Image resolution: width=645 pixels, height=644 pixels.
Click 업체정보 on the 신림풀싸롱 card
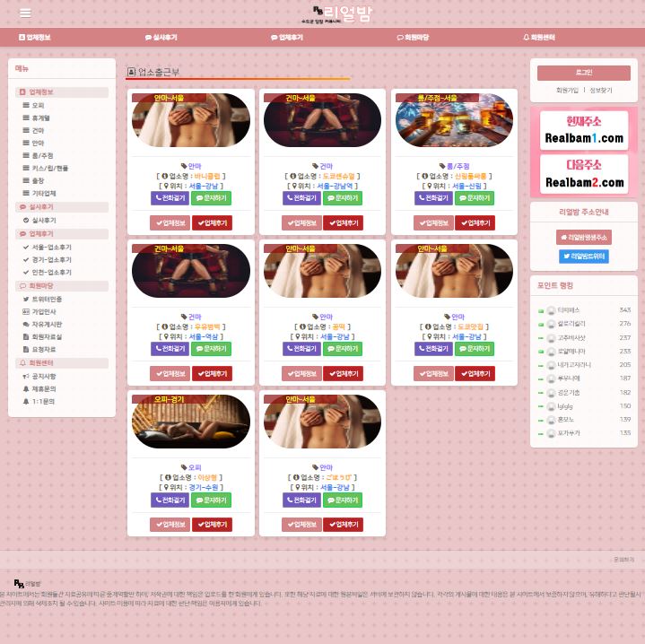pos(433,223)
